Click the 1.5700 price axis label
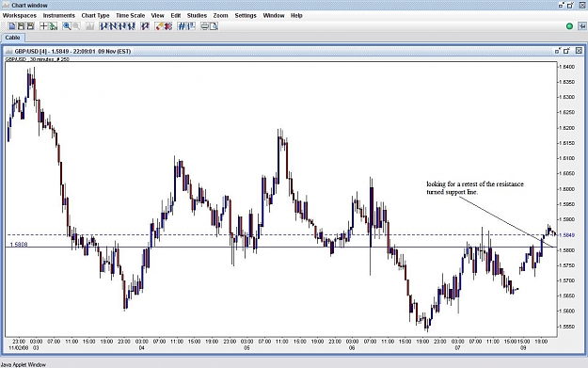588x368 pixels. click(566, 280)
